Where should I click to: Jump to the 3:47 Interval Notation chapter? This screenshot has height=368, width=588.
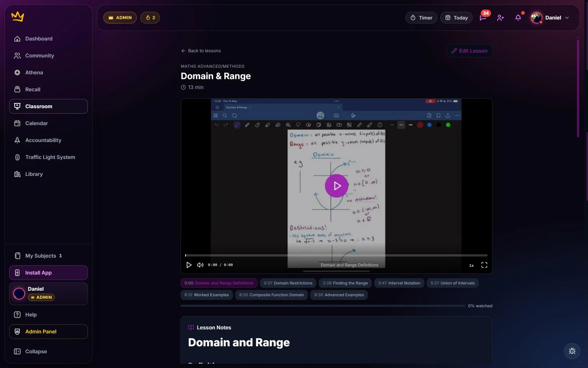pyautogui.click(x=399, y=283)
